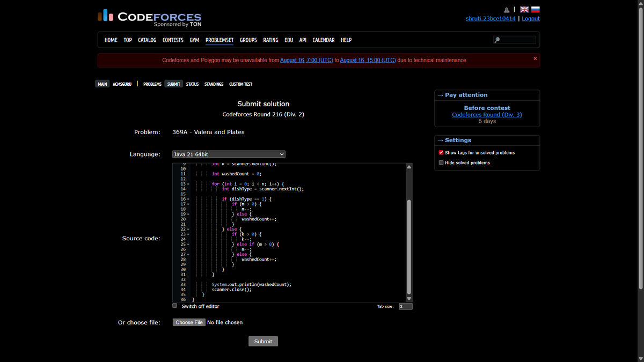Open CATALOG in main navigation
This screenshot has height=362, width=644.
pos(147,40)
